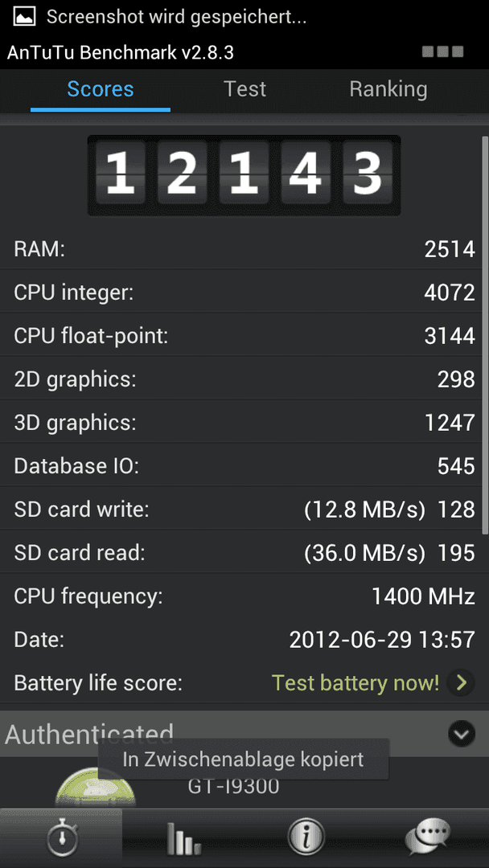
Task: Tap the green Android gauge icon
Action: click(x=95, y=786)
